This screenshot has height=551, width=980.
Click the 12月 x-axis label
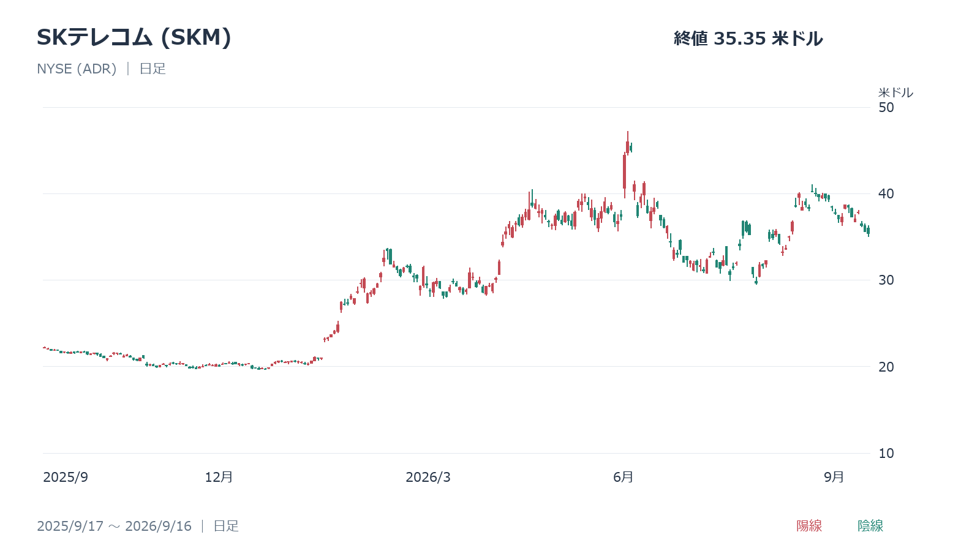click(219, 477)
